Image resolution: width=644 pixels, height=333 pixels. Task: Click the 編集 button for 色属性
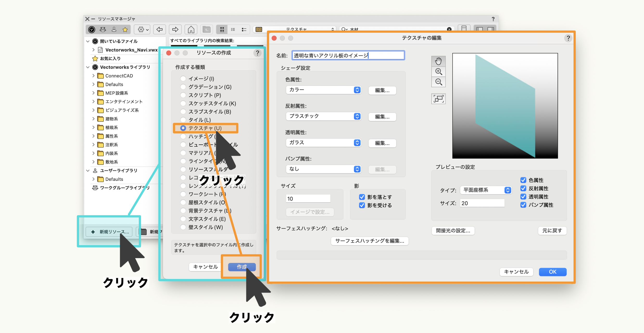point(382,90)
